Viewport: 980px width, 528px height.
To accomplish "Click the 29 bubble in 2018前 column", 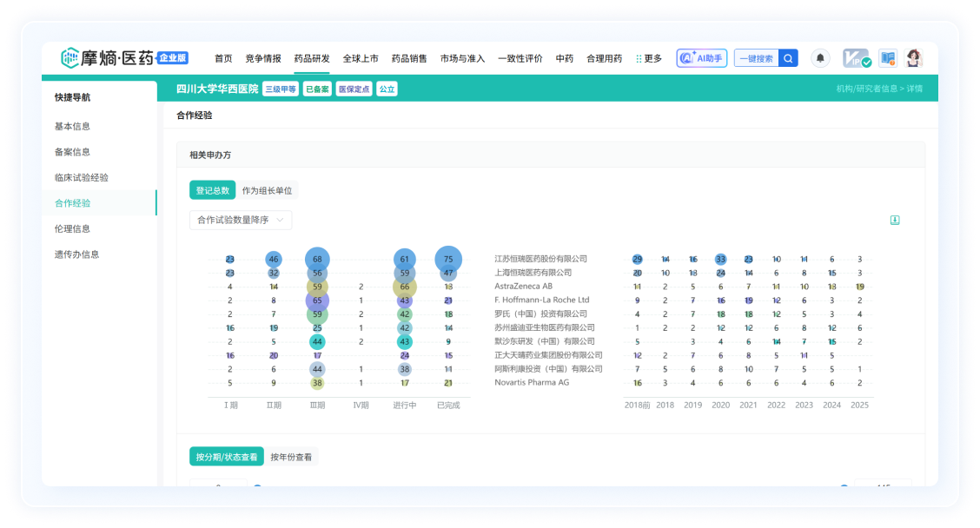I will tap(637, 259).
